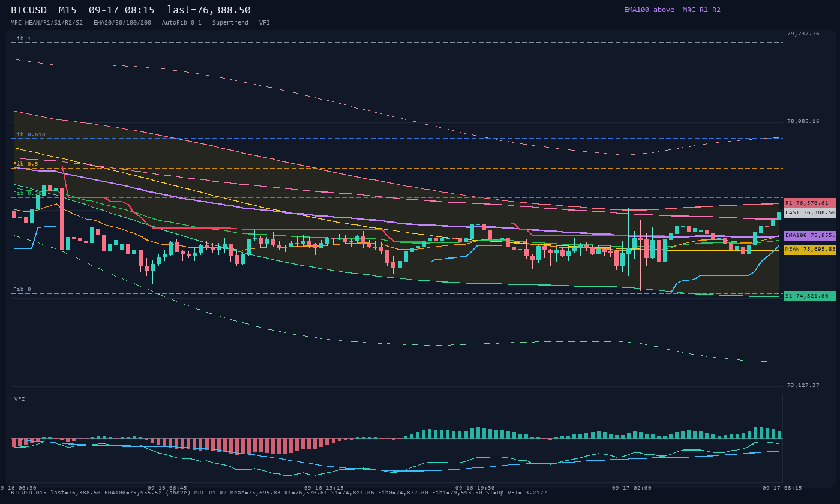Click the summary status line below the time axis
The height and width of the screenshot is (504, 840).
(279, 493)
